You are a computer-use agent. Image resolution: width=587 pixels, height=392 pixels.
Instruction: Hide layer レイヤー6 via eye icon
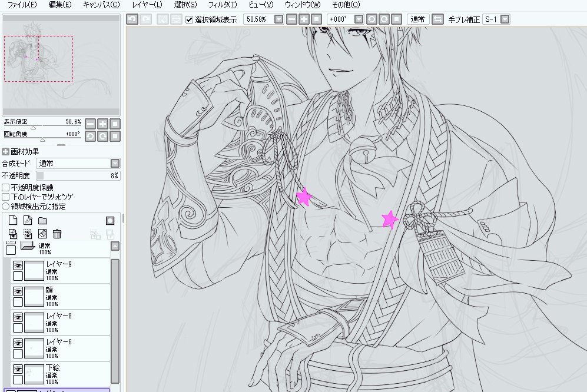point(18,343)
